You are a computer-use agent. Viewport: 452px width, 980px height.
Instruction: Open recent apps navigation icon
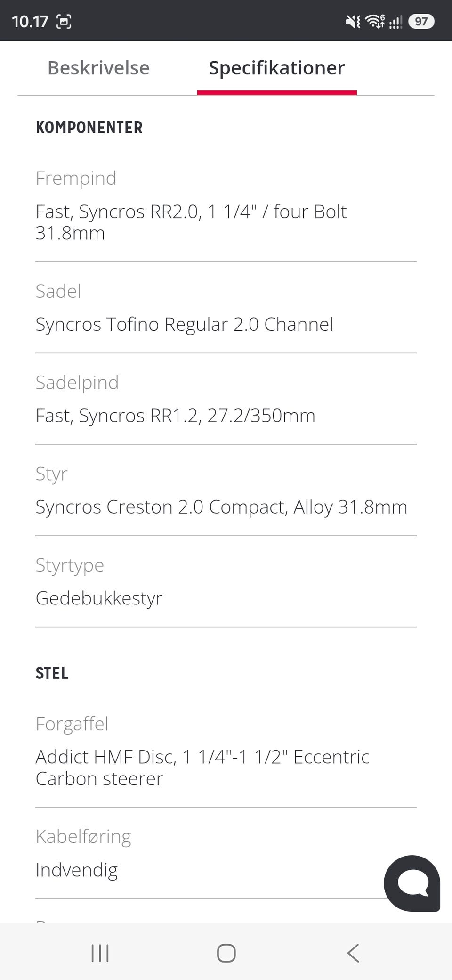pyautogui.click(x=100, y=953)
